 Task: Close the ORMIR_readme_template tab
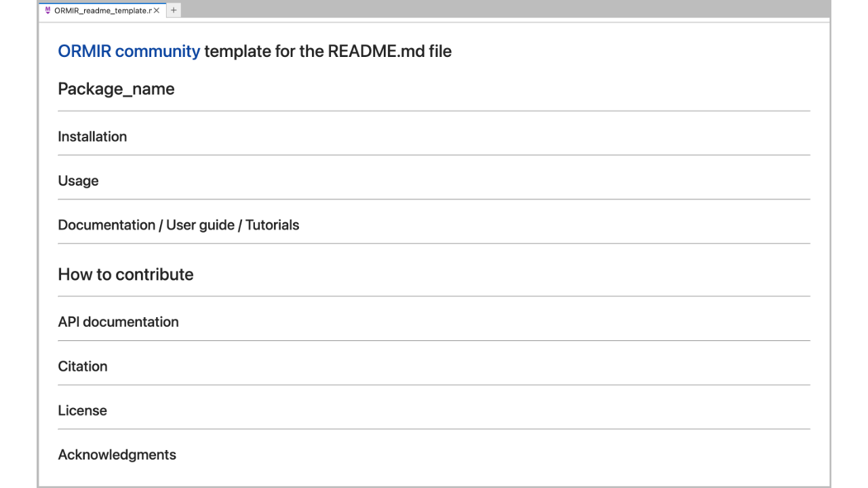(x=157, y=11)
